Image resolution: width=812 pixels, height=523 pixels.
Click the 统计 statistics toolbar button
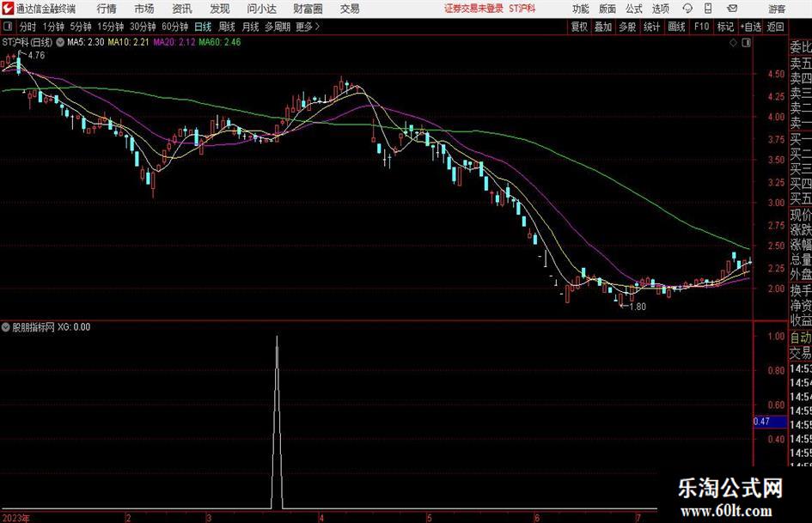651,27
